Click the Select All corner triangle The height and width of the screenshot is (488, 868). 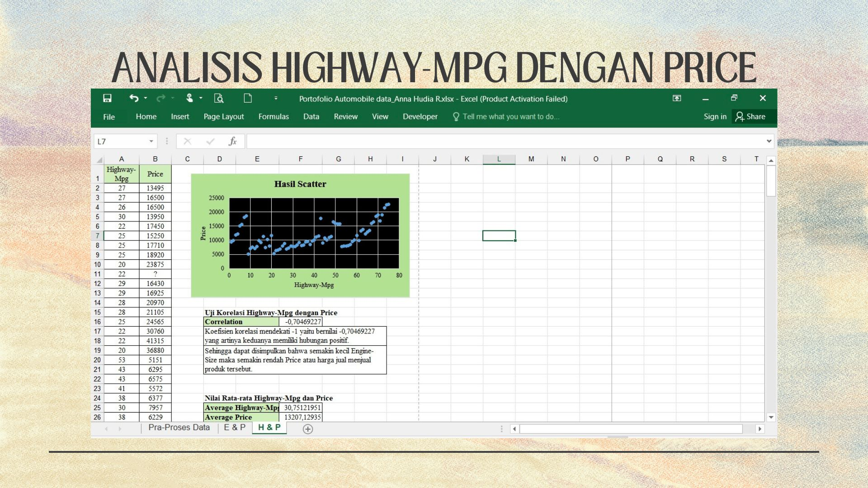(99, 160)
